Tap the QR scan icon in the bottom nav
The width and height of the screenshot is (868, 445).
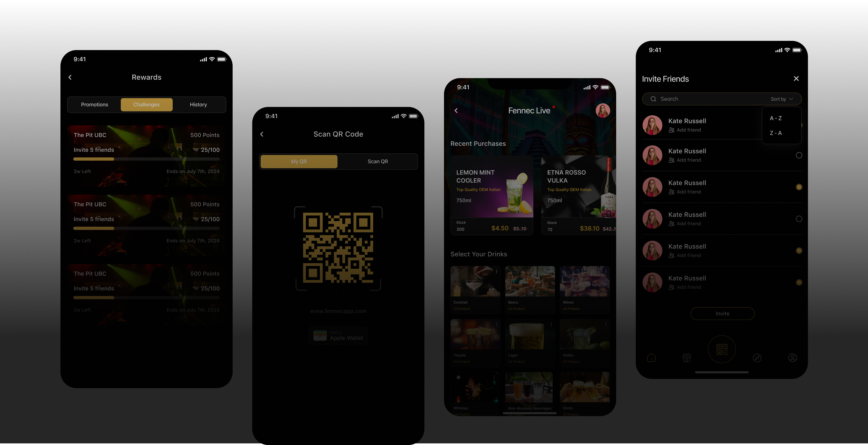(x=722, y=349)
